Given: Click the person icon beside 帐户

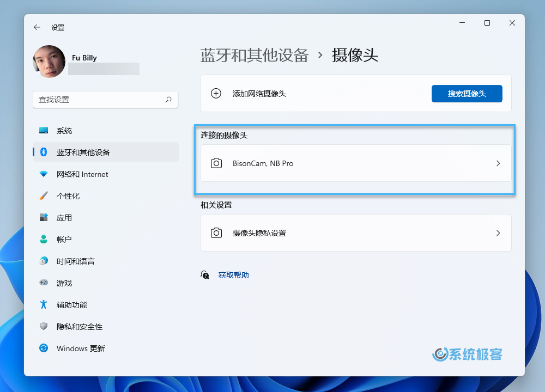Looking at the screenshot, I should pos(44,239).
